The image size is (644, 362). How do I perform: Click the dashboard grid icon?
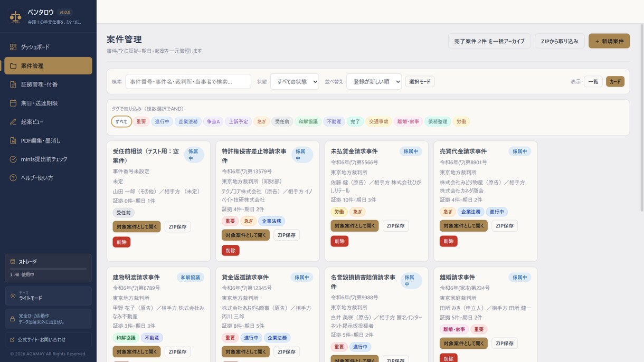coord(13,47)
